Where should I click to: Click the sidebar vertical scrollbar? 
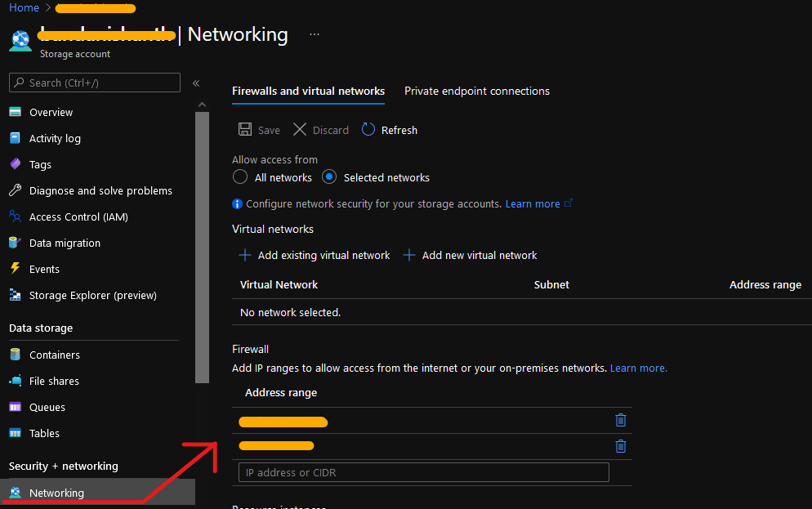202,248
